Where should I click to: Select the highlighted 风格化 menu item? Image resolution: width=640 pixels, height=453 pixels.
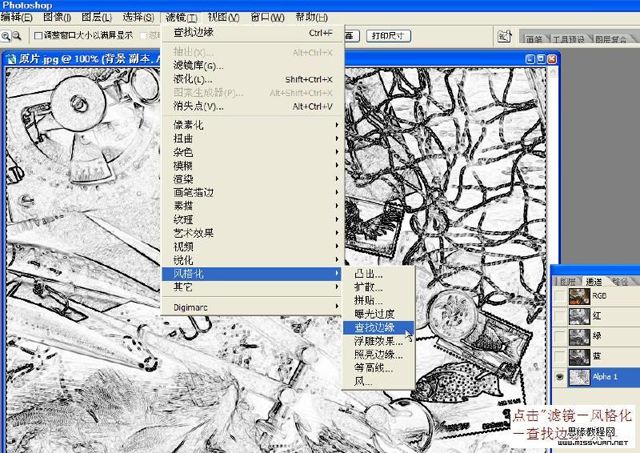click(x=251, y=273)
